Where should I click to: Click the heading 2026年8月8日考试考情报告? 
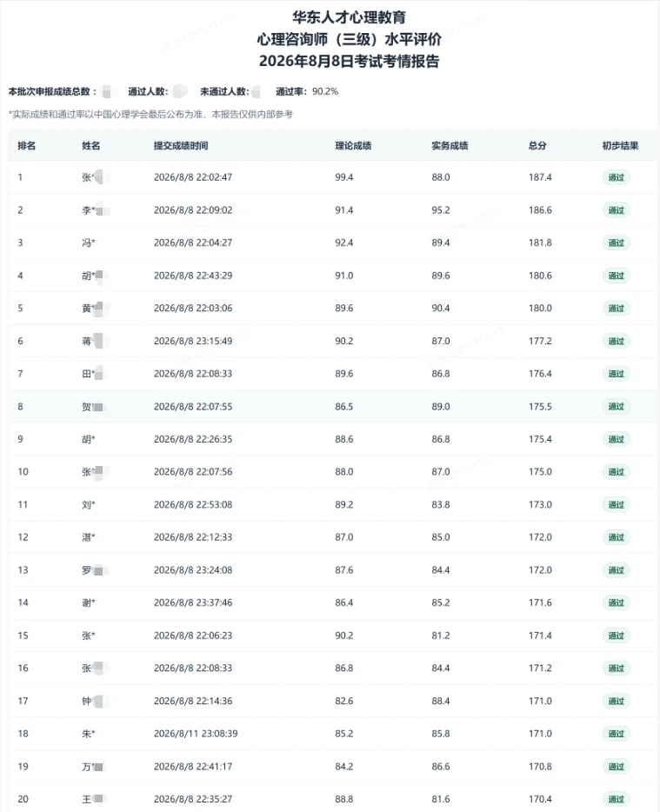point(349,61)
